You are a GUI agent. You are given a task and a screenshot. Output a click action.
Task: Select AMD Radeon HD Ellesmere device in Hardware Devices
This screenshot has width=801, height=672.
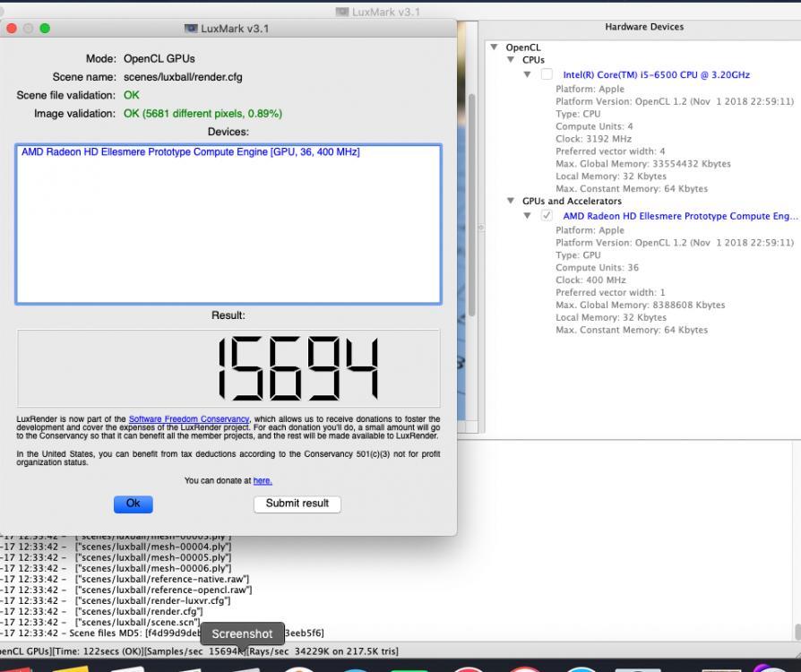click(x=680, y=216)
